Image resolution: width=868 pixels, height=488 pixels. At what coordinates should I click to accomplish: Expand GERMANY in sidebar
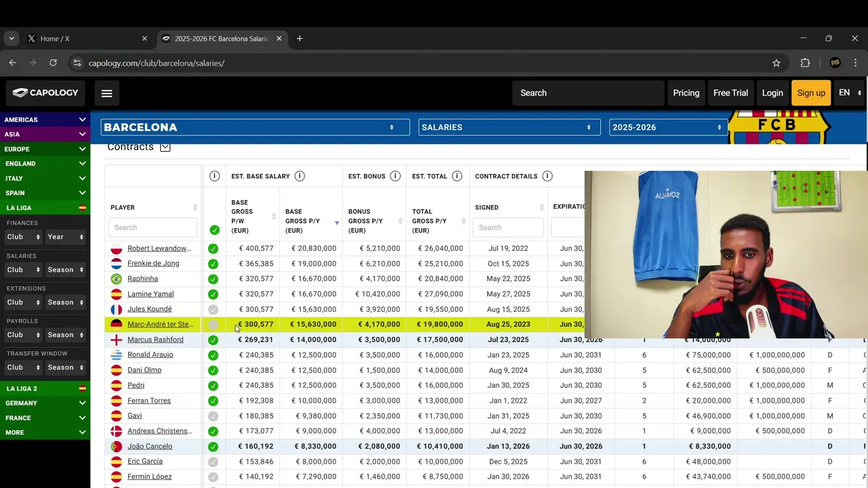45,403
